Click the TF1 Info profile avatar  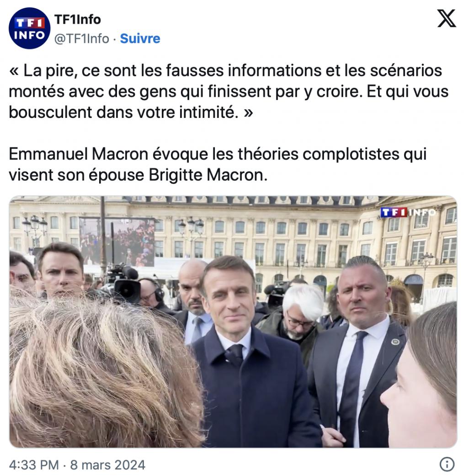(29, 28)
